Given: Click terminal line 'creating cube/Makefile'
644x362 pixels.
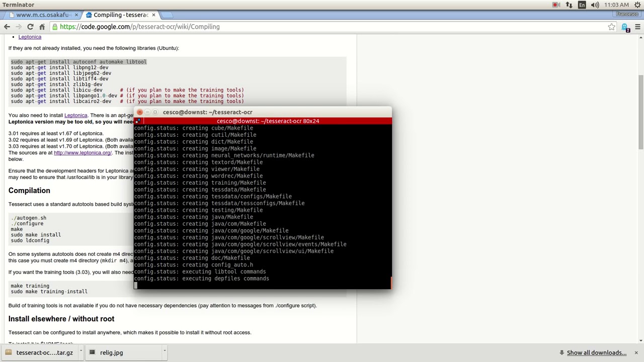Looking at the screenshot, I should (x=194, y=128).
